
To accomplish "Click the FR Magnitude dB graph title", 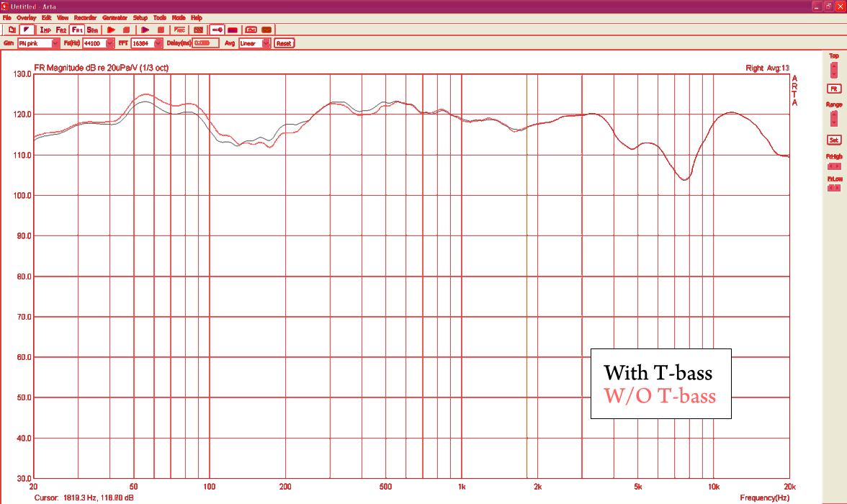I will (101, 68).
